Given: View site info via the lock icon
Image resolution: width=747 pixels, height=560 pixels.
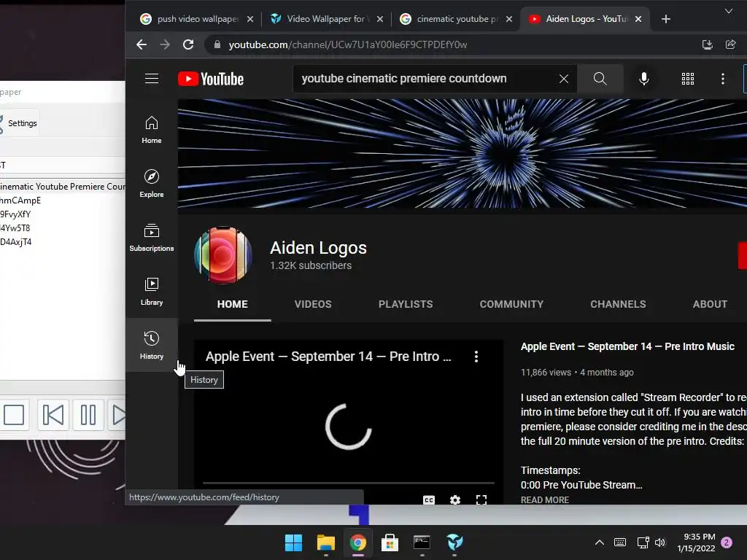Looking at the screenshot, I should (x=217, y=44).
